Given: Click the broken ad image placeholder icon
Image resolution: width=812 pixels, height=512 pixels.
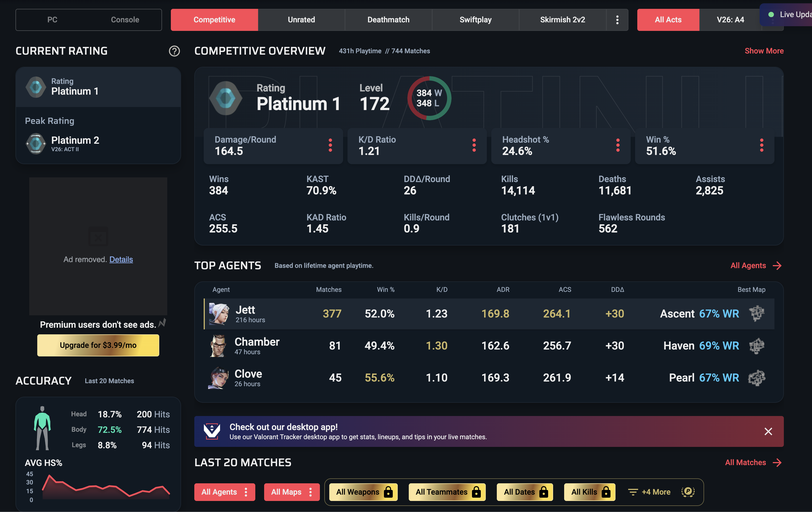Looking at the screenshot, I should (x=98, y=236).
